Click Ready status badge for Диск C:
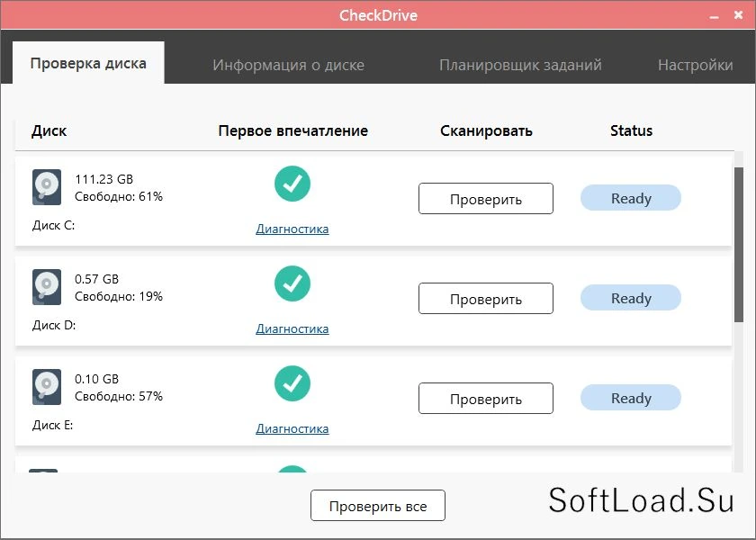Screen dimensions: 756x540 pos(631,198)
